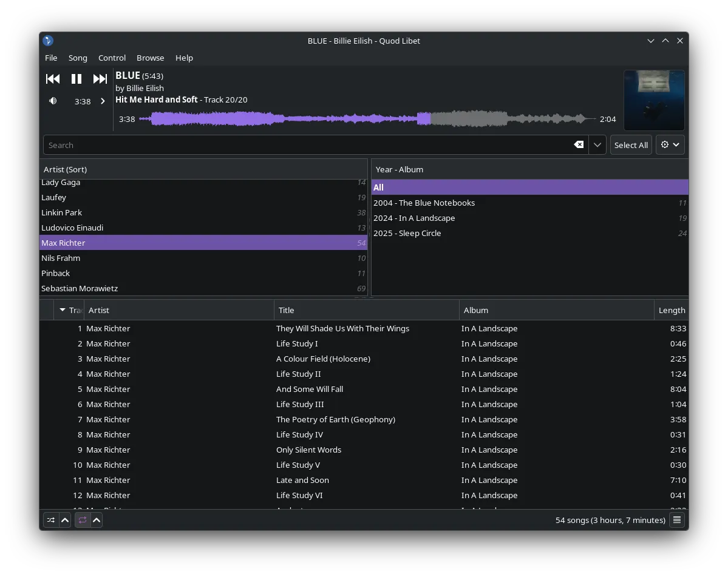The width and height of the screenshot is (728, 577).
Task: Open the Song menu
Action: pyautogui.click(x=78, y=58)
